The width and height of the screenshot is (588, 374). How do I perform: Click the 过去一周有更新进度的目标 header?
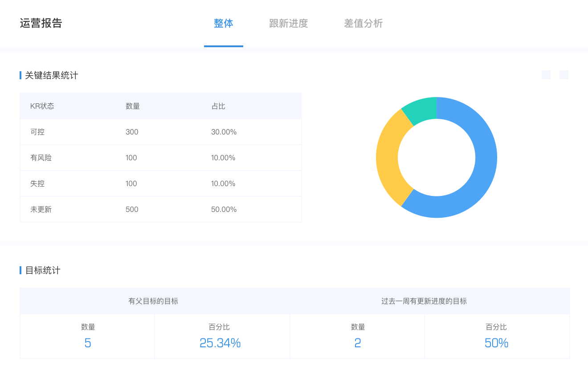[x=424, y=301]
